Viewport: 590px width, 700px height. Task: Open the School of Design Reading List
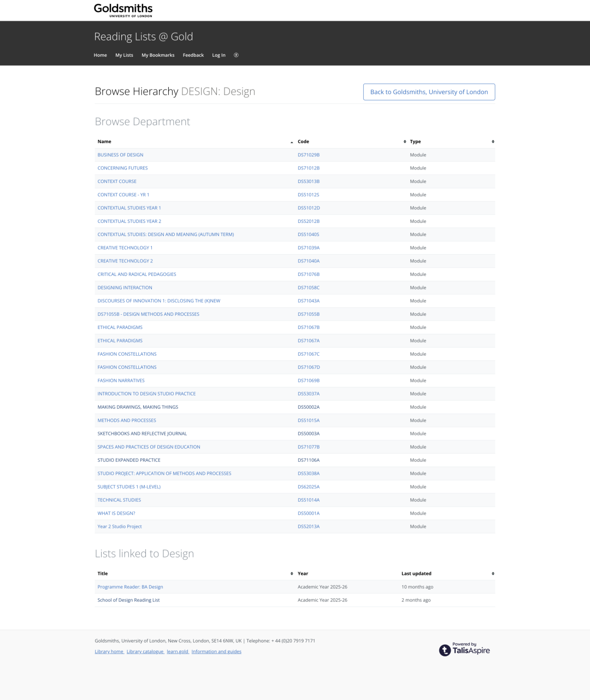tap(128, 600)
